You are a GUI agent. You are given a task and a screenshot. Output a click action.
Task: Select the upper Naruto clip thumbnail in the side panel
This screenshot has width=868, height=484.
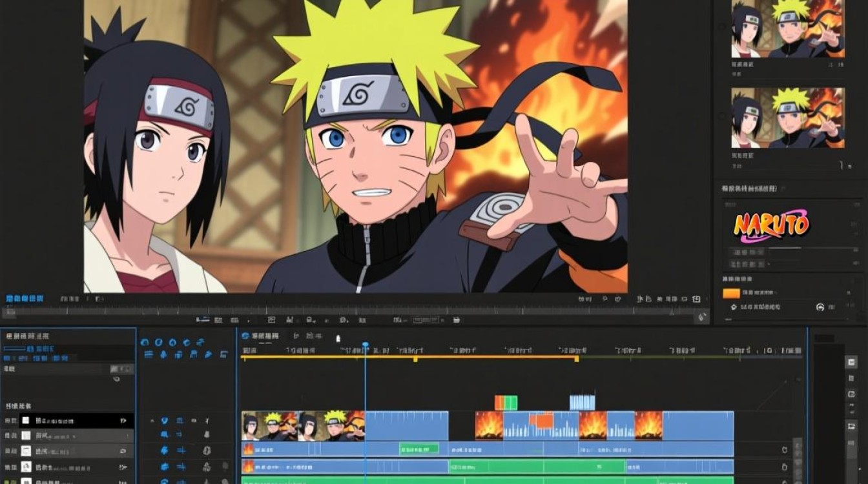pyautogui.click(x=788, y=28)
